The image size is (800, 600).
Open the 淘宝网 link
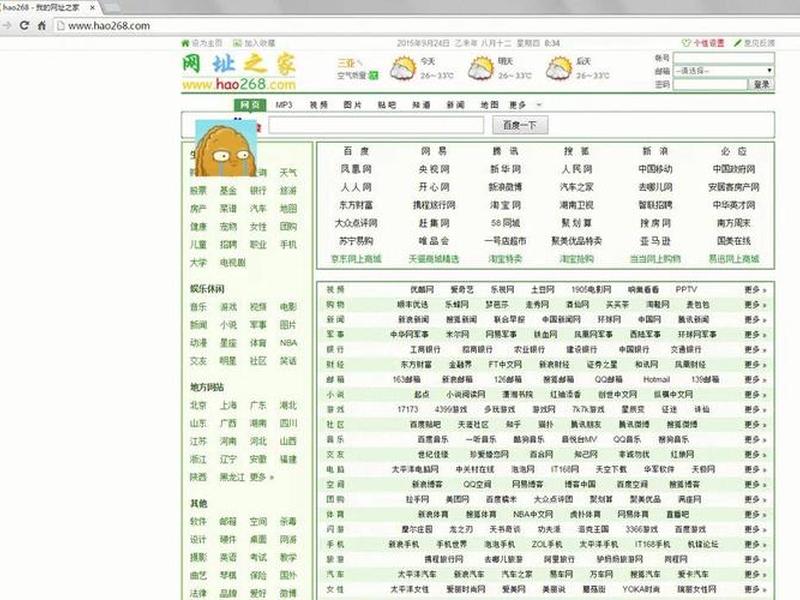[x=505, y=205]
